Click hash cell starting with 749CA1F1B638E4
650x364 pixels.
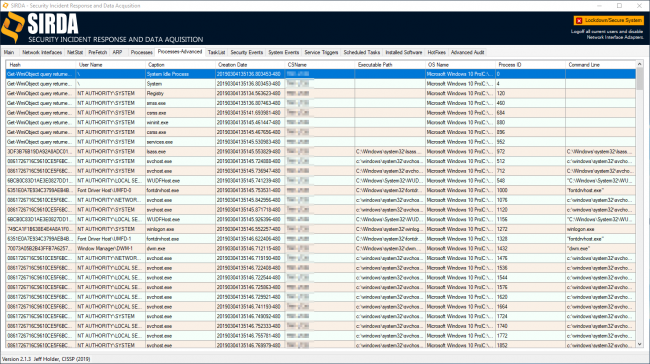tap(41, 229)
